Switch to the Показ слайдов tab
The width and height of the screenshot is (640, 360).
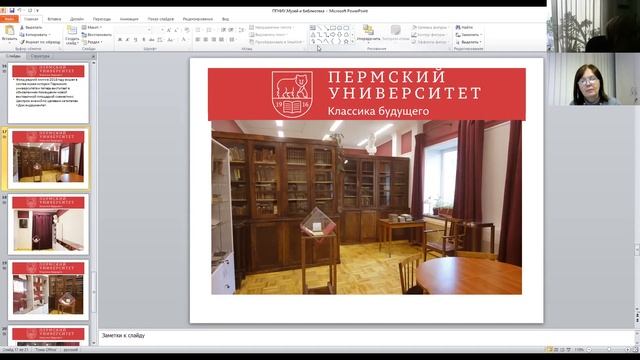(161, 19)
